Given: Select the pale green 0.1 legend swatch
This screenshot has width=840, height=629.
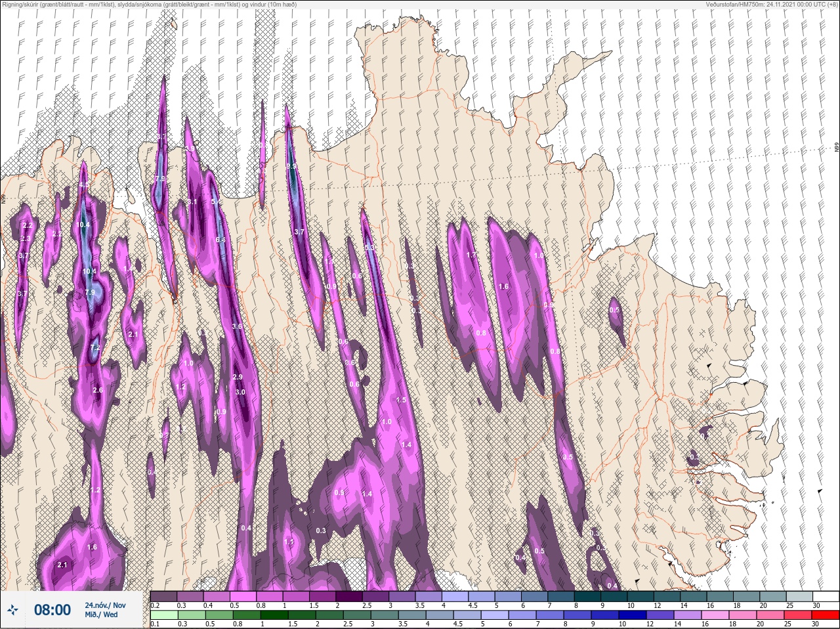Looking at the screenshot, I should [x=163, y=615].
